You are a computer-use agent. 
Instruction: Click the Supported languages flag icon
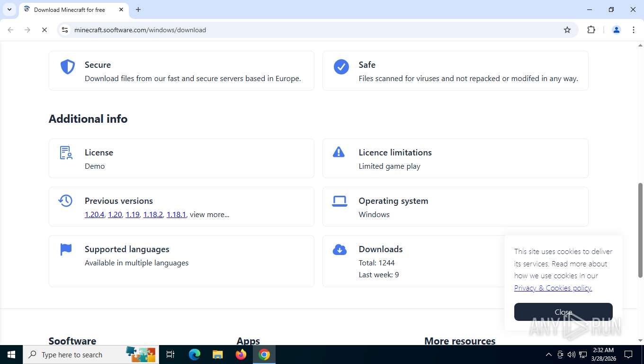coord(66,249)
